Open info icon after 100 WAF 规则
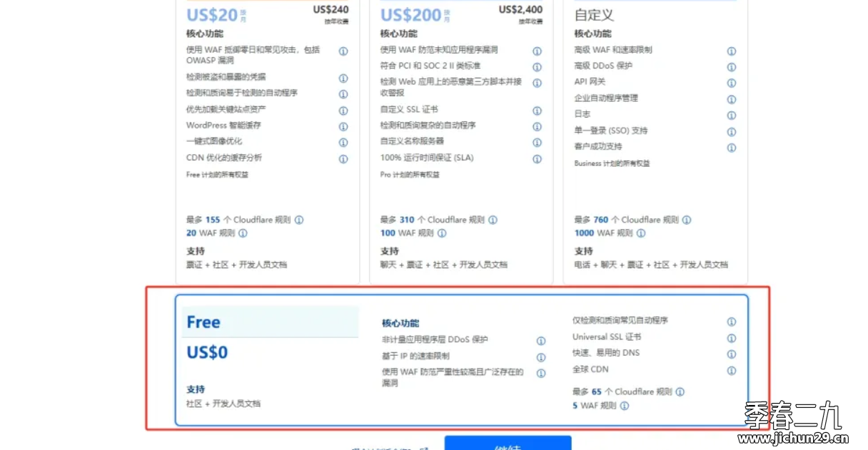868x450 pixels. tap(442, 233)
